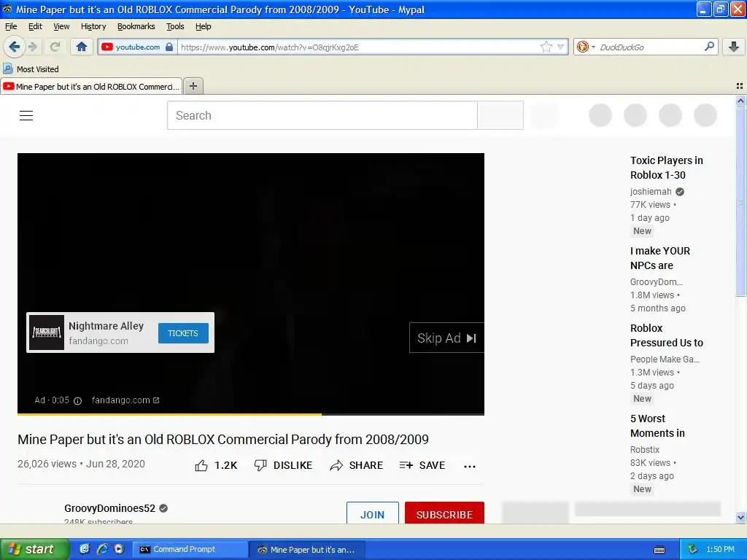Click the forward navigation arrow
747x560 pixels.
(33, 47)
